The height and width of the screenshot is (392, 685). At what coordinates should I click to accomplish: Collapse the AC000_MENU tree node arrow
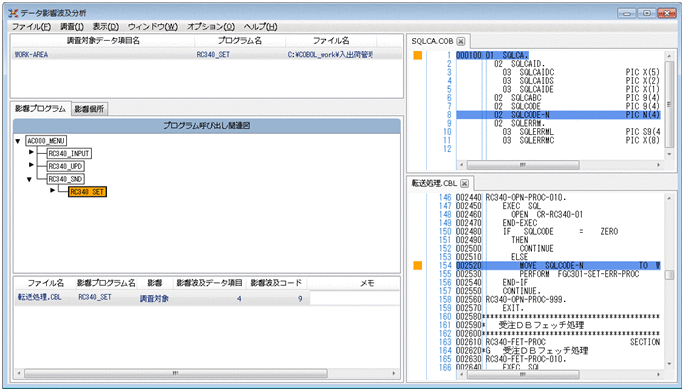coord(18,141)
